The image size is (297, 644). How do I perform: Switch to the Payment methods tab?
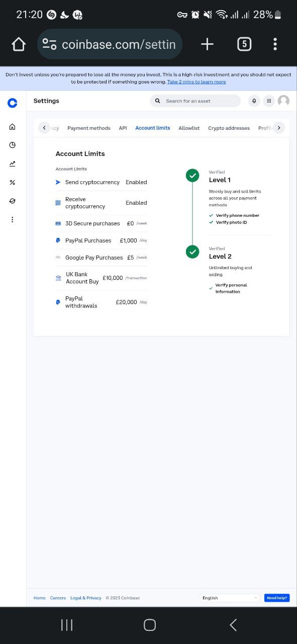(x=89, y=128)
